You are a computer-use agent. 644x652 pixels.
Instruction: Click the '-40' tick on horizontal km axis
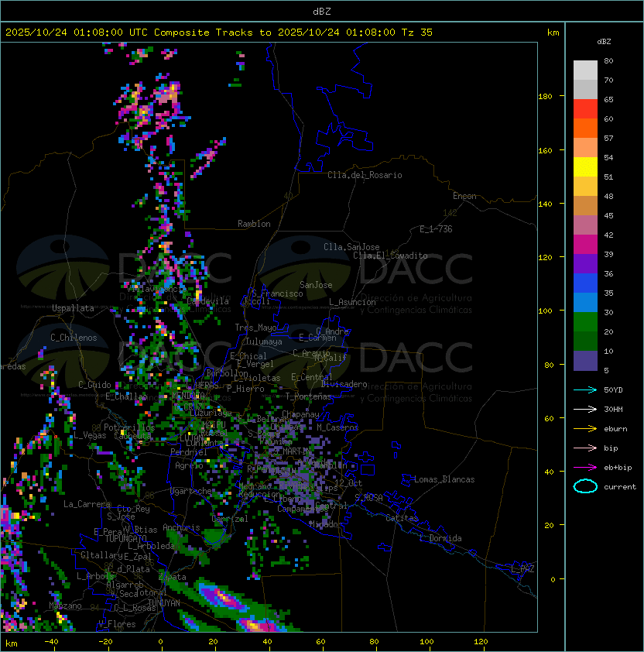[x=51, y=642]
